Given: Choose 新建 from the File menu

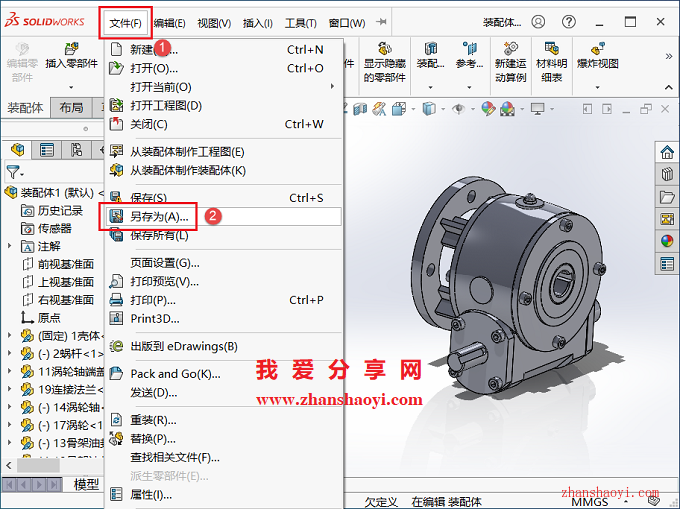Looking at the screenshot, I should pos(224,49).
